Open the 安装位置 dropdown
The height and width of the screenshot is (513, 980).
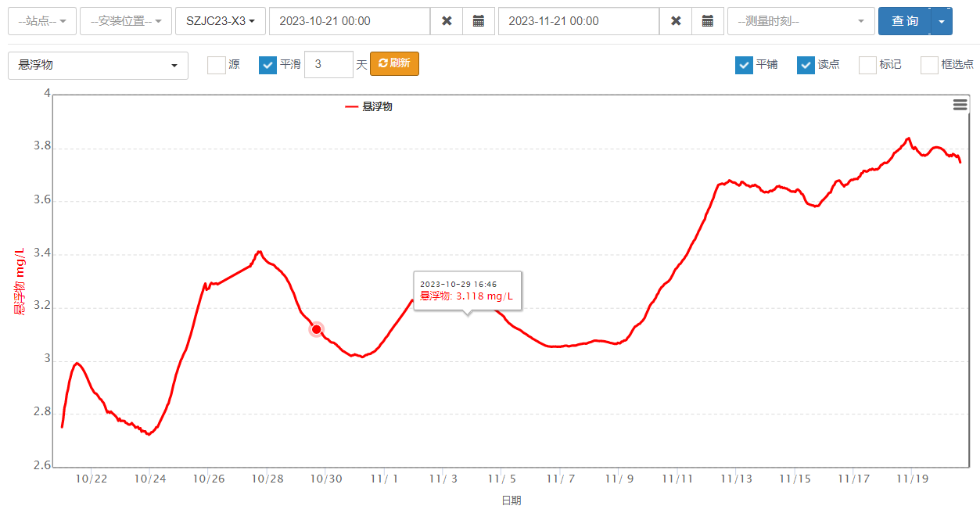tap(126, 21)
